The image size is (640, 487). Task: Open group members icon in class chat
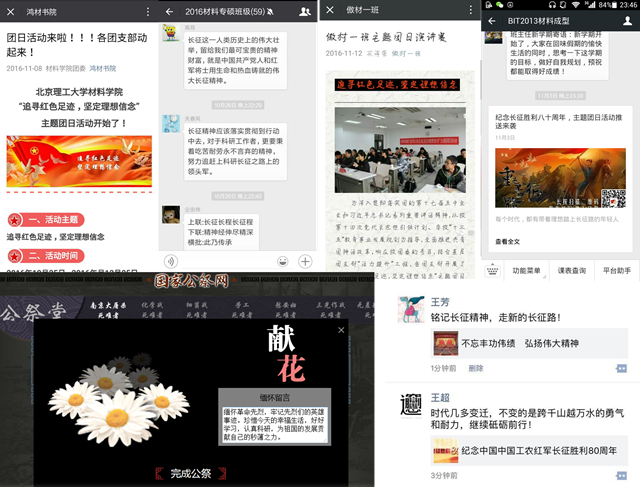[304, 11]
